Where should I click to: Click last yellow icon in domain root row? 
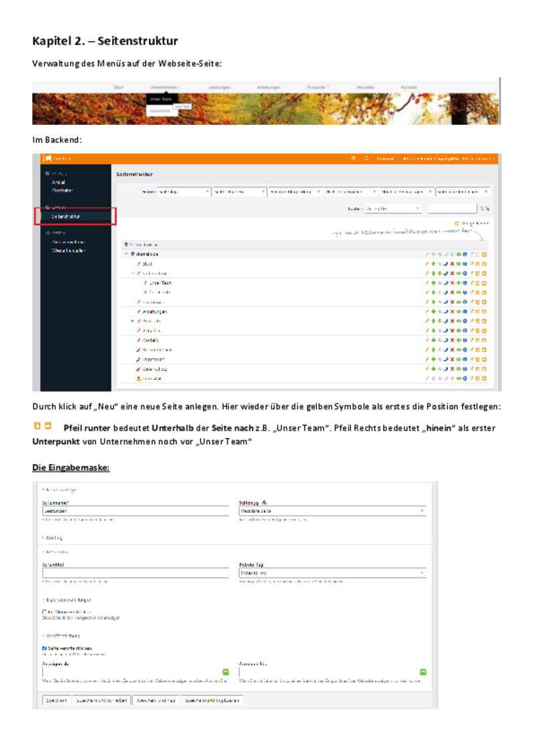(x=484, y=254)
